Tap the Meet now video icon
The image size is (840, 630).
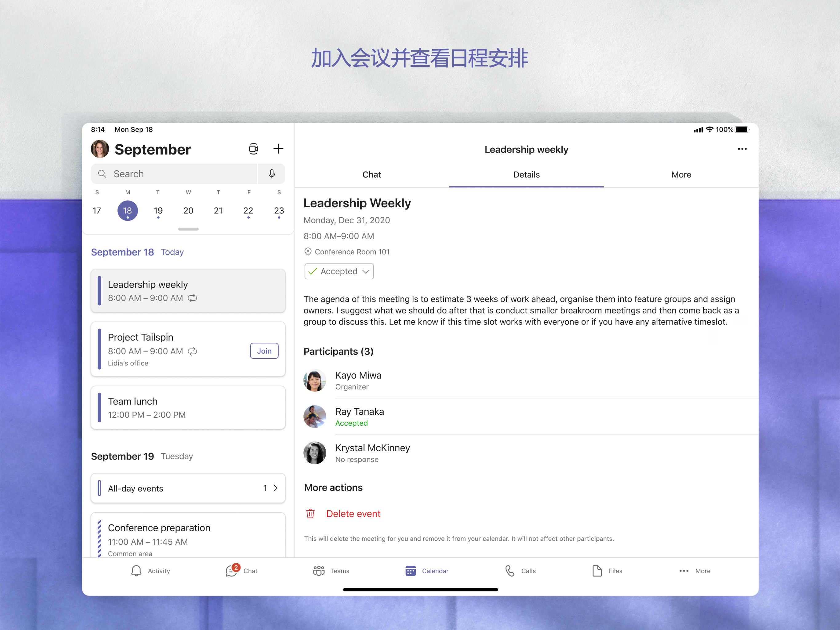[253, 149]
